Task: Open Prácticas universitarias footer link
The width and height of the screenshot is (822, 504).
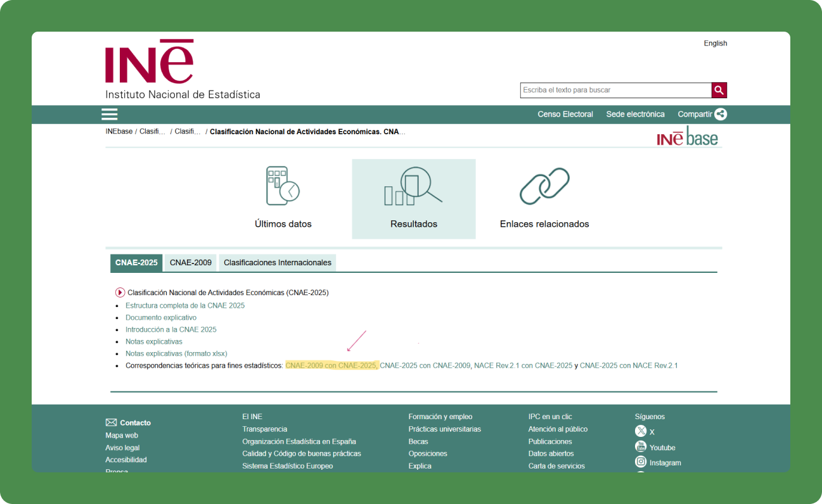Action: (x=445, y=429)
